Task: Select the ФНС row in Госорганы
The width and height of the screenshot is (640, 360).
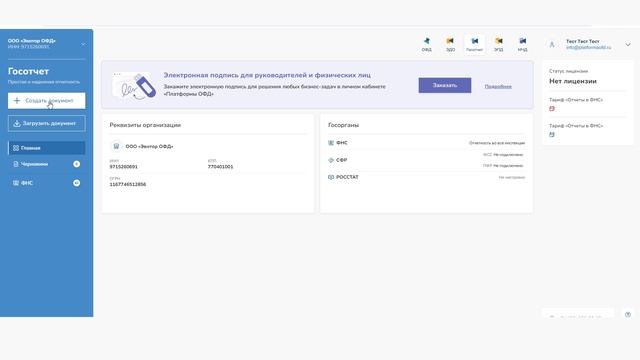Action: 427,143
